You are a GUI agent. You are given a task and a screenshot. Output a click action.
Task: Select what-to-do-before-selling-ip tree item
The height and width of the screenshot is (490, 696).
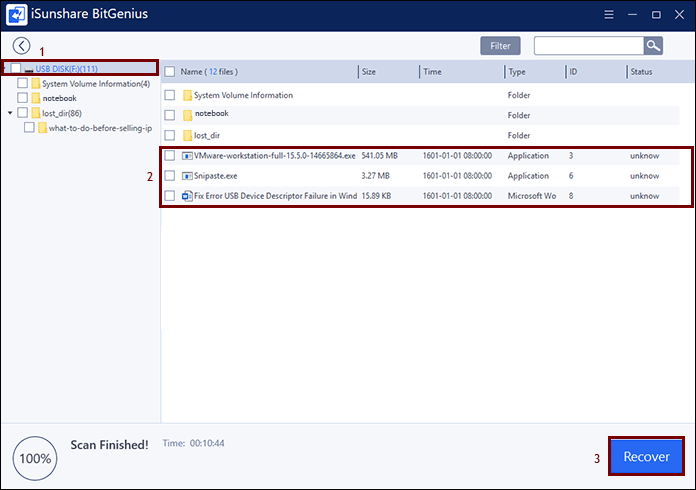[100, 128]
